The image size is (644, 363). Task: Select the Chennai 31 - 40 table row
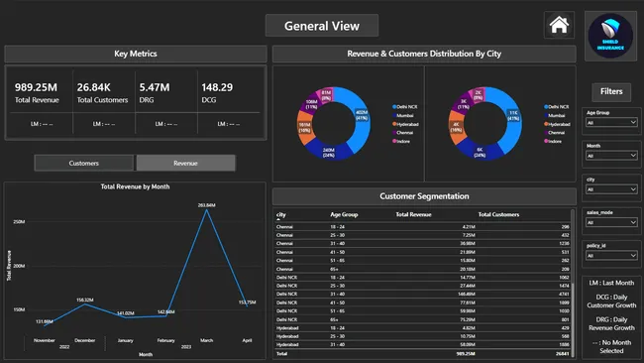click(x=423, y=244)
